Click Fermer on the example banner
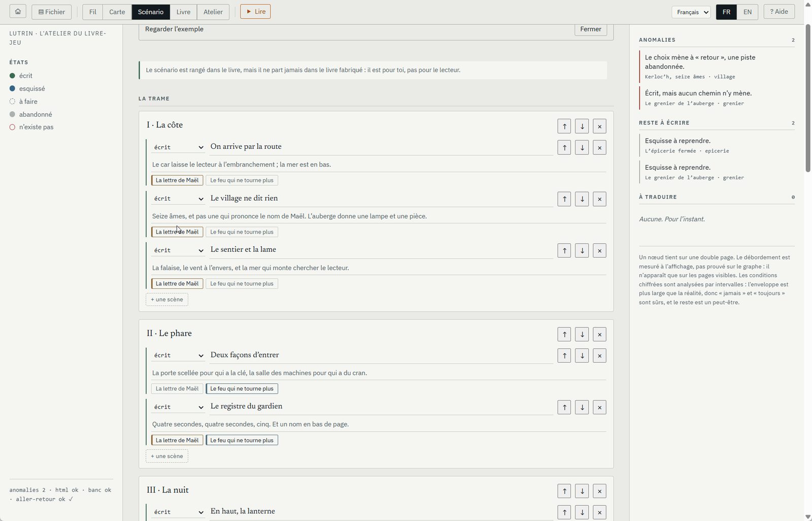812x521 pixels. point(591,29)
